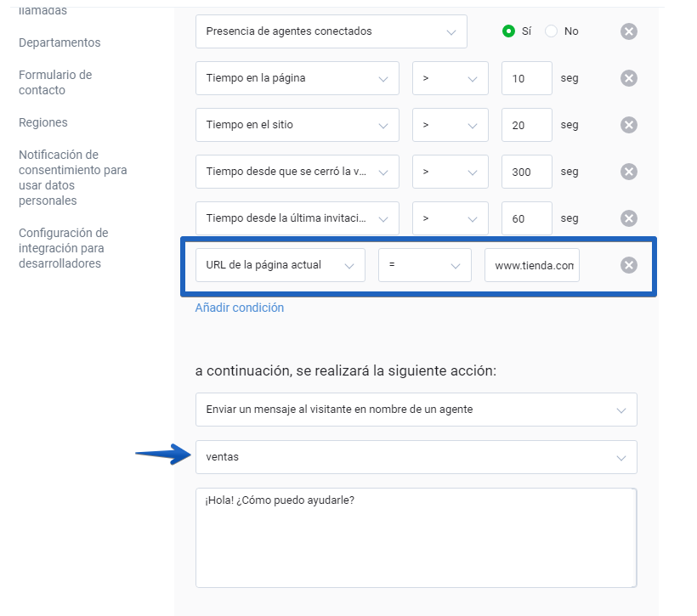The width and height of the screenshot is (697, 616).
Task: Open operator dropdown for 'Tiempo en el sitio'
Action: 450,125
